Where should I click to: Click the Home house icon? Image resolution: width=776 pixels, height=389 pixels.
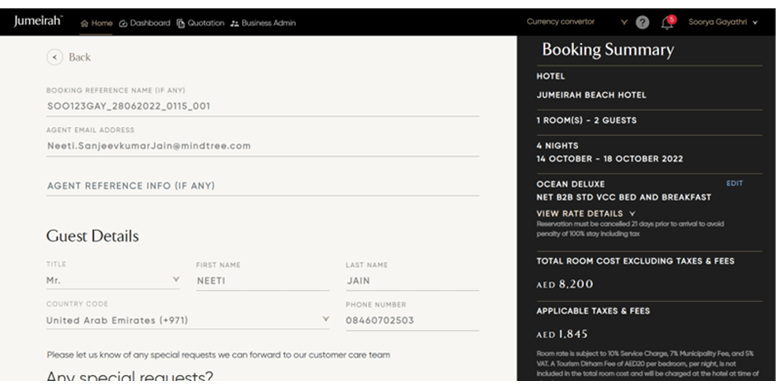85,23
